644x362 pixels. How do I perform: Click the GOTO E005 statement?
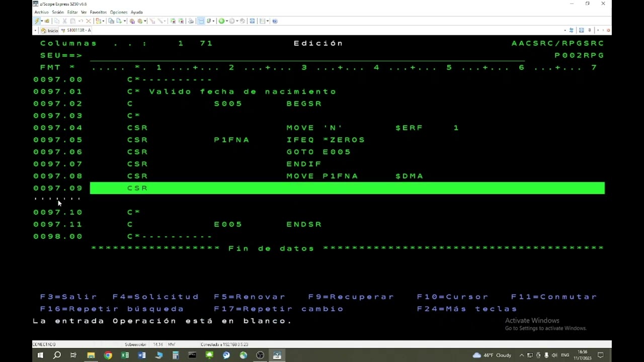[x=318, y=152]
